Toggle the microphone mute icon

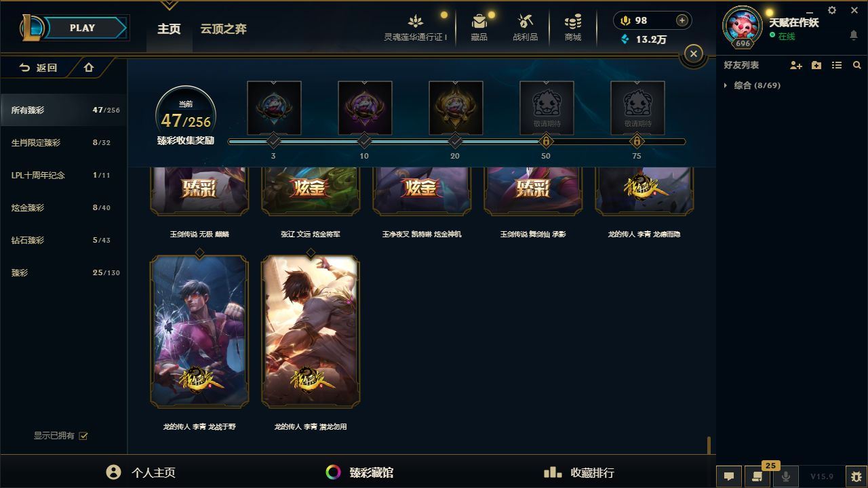point(786,476)
